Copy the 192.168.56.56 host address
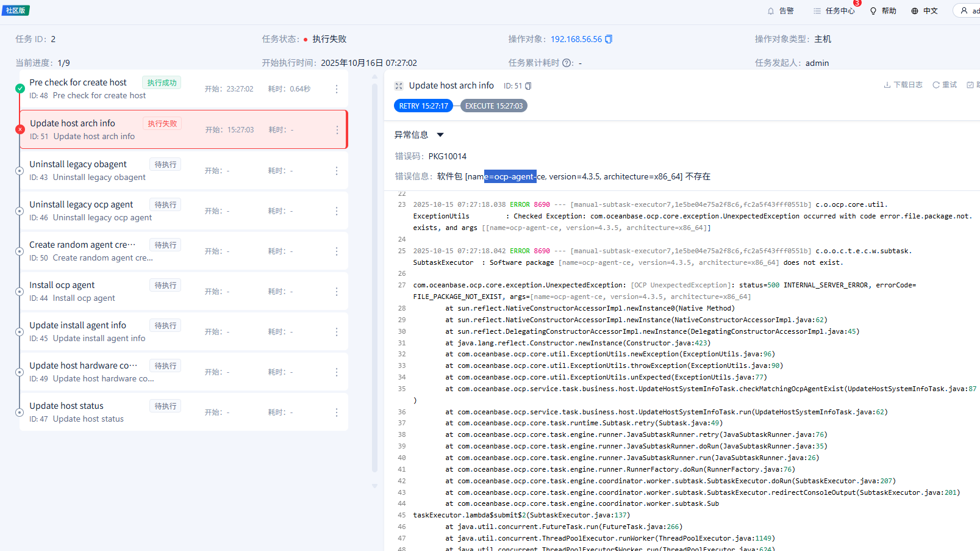This screenshot has height=551, width=980. click(x=609, y=39)
